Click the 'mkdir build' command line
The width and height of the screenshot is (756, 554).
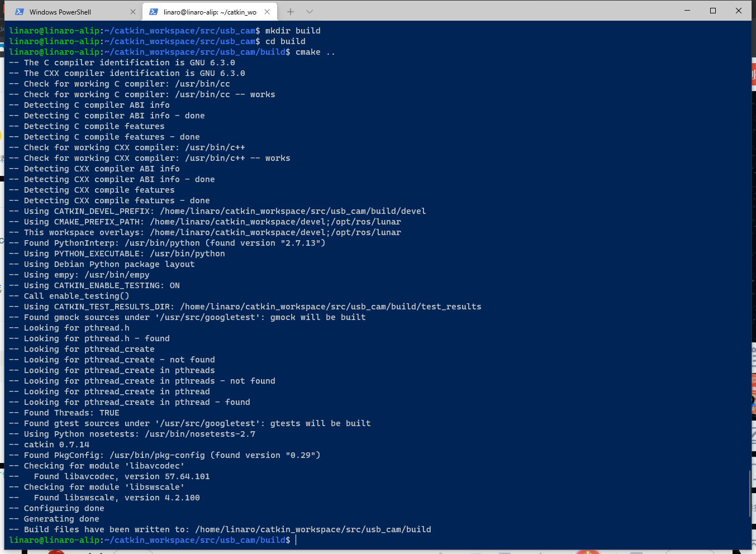165,31
